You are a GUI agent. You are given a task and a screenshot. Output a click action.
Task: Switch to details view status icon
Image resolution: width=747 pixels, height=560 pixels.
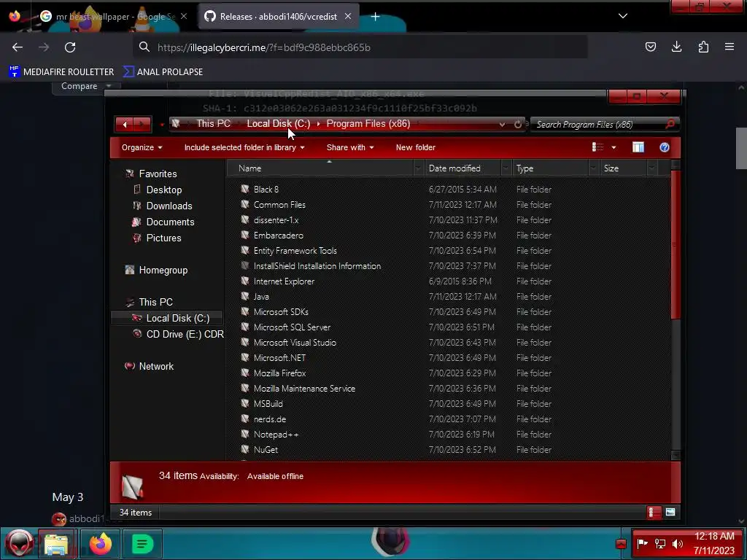click(x=654, y=513)
